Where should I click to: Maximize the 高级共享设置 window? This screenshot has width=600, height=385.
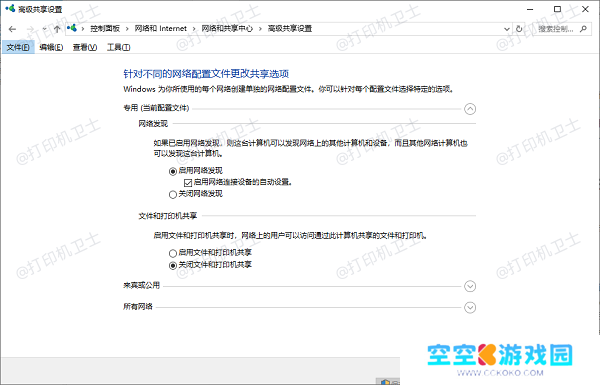click(x=558, y=9)
